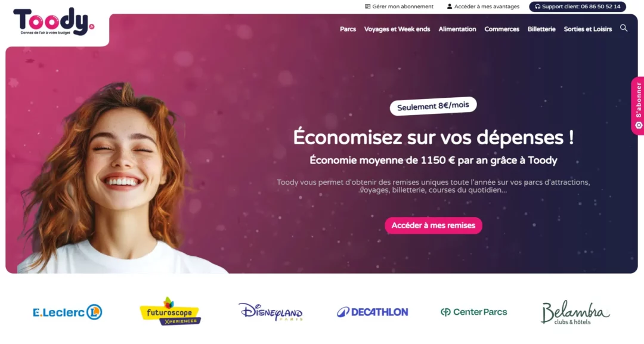Screen dimensions: 644x344
Task: Click the E.Leclerc partner logo
Action: coord(67,312)
